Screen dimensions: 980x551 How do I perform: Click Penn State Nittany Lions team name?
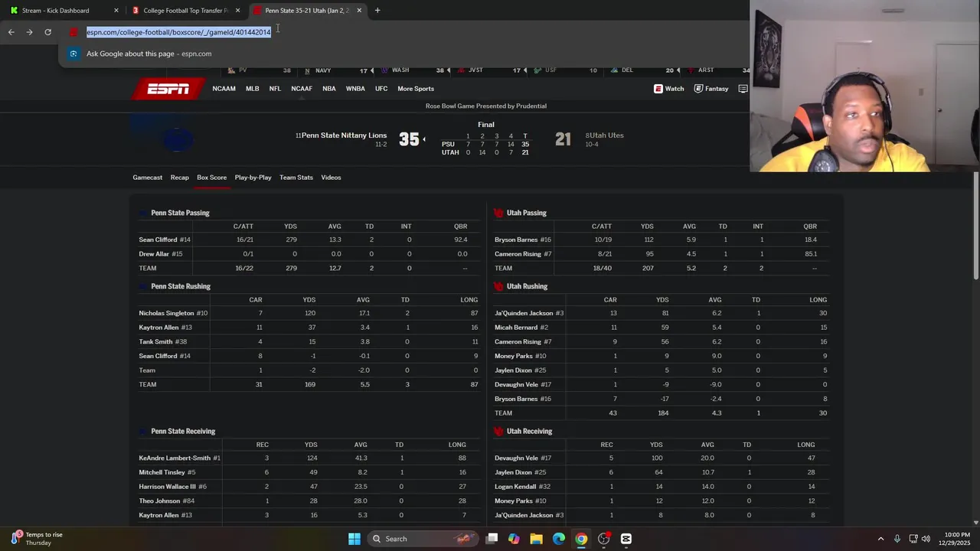coord(344,135)
